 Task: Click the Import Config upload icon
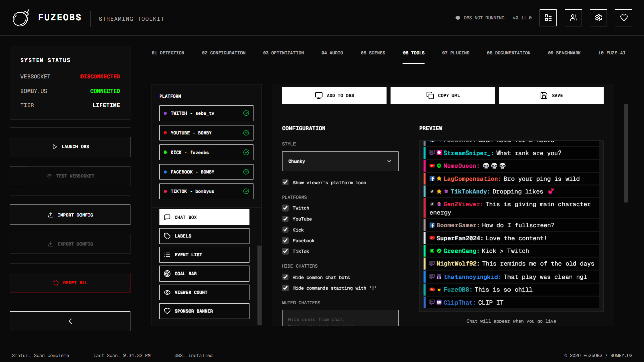pos(51,215)
